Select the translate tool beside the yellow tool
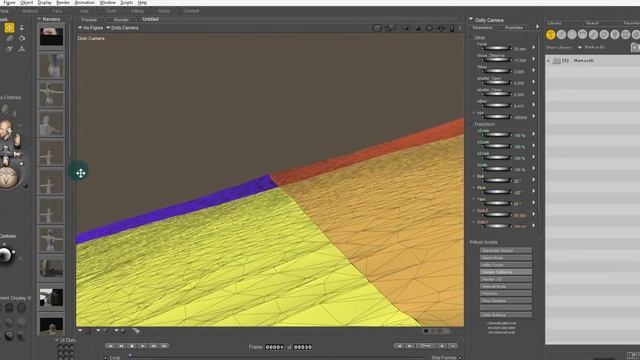This screenshot has height=360, width=640. tap(22, 28)
